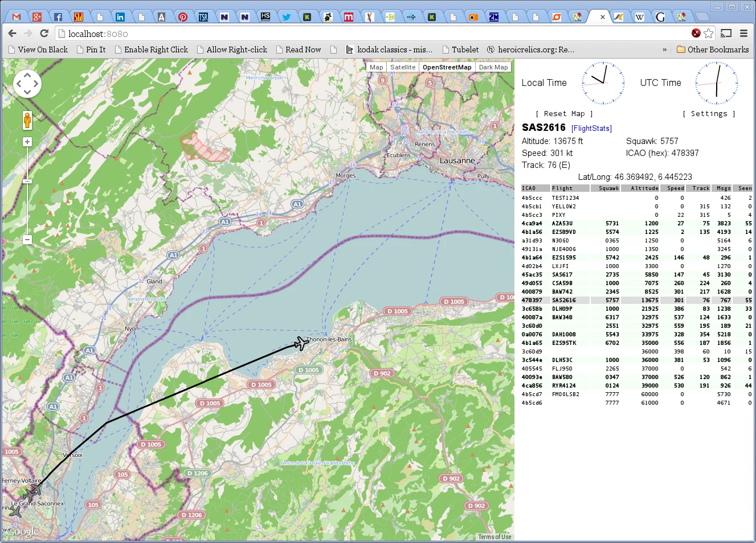The height and width of the screenshot is (543, 756).
Task: Click the zoom slider handle on the map
Action: [x=27, y=181]
